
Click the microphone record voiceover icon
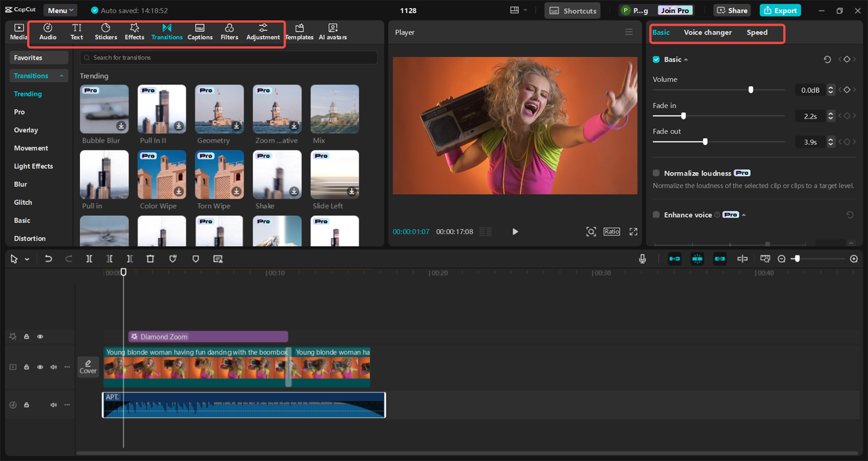click(642, 259)
